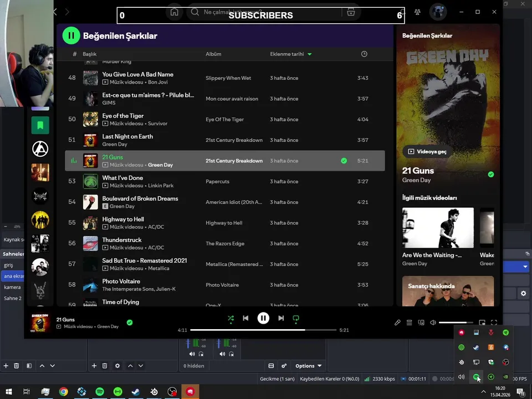
Task: Open the friend activity icon in Spotify
Action: [x=417, y=12]
